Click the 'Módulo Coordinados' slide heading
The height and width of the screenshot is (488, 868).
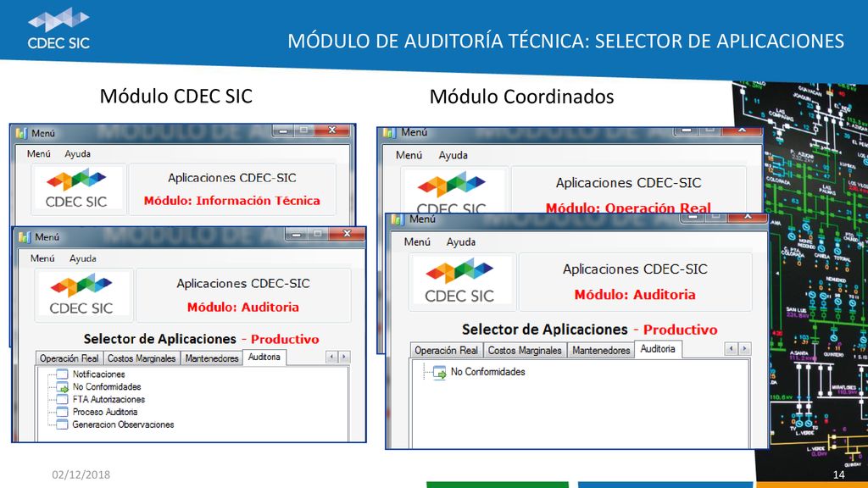pos(521,97)
